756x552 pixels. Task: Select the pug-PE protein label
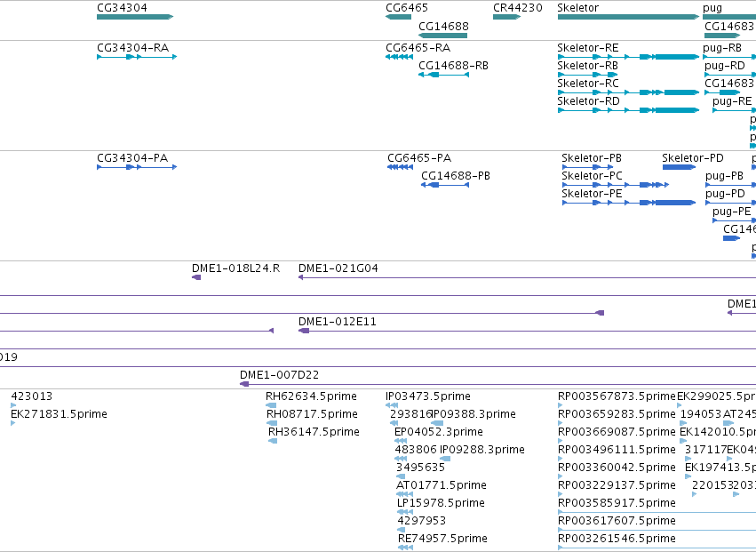click(x=731, y=212)
